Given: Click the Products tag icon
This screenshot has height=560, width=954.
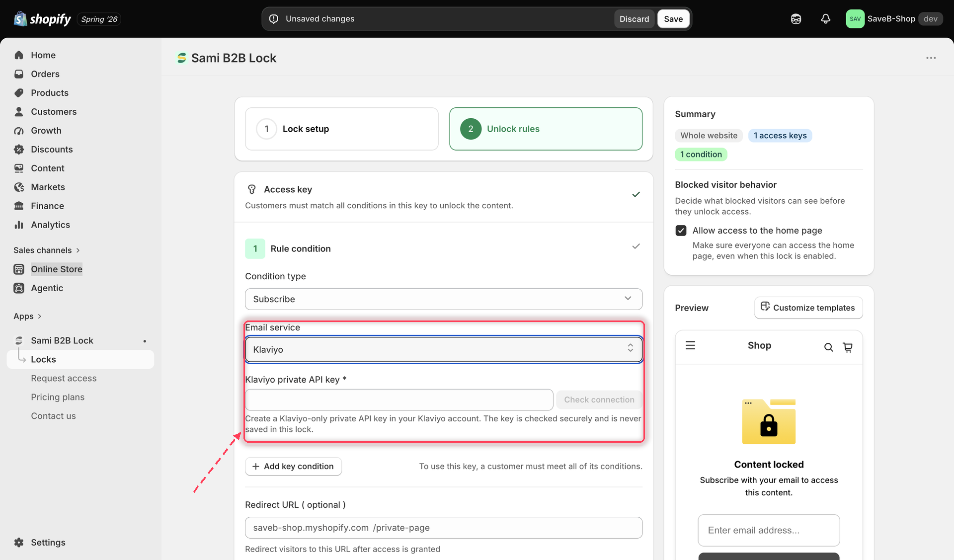Looking at the screenshot, I should [x=19, y=93].
